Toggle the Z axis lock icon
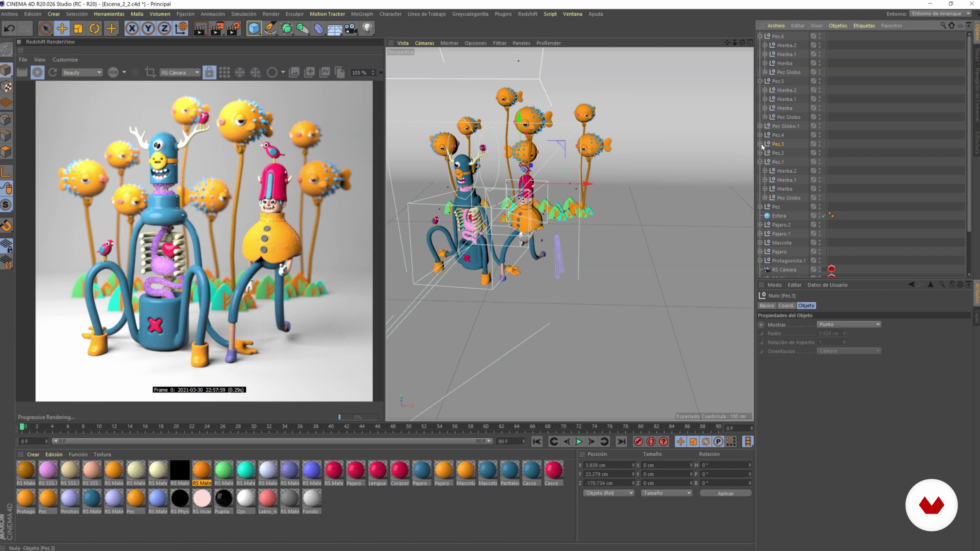The image size is (980, 551). (165, 29)
